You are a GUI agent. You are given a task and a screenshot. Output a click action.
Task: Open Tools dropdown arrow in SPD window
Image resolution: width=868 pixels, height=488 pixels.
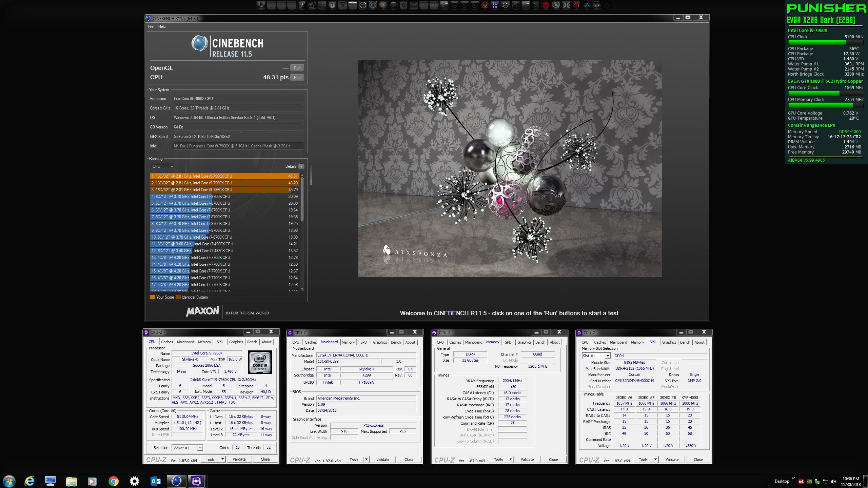coord(656,460)
